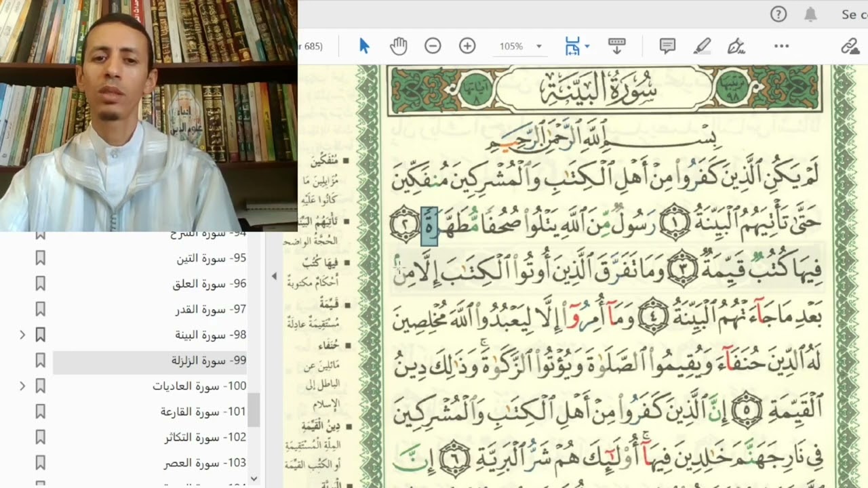
Task: Click the zoom in plus icon
Action: click(x=467, y=46)
